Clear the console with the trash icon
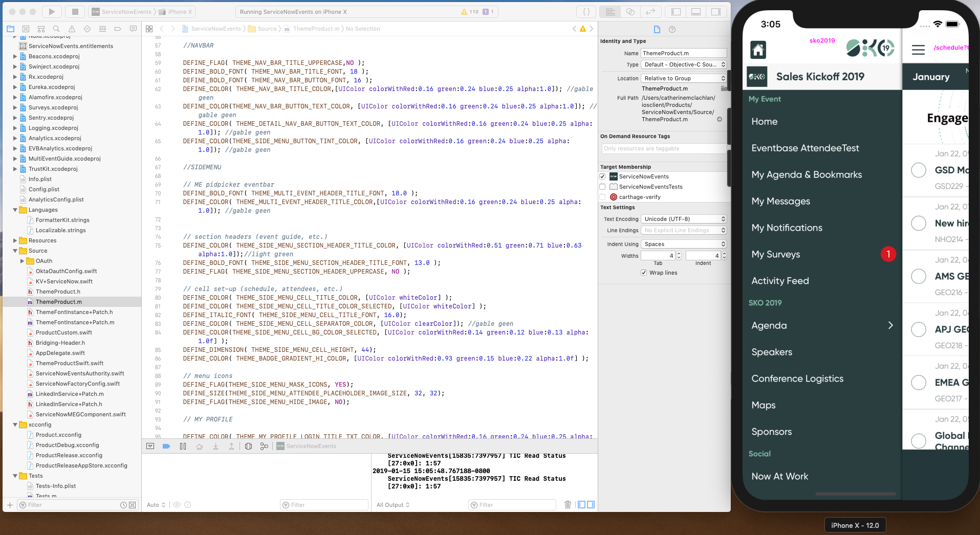The height and width of the screenshot is (535, 980). (x=568, y=505)
